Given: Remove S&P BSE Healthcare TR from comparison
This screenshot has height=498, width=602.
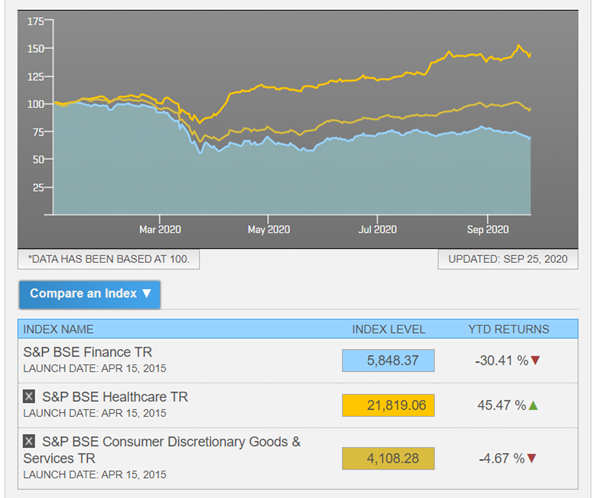Looking at the screenshot, I should tap(29, 396).
